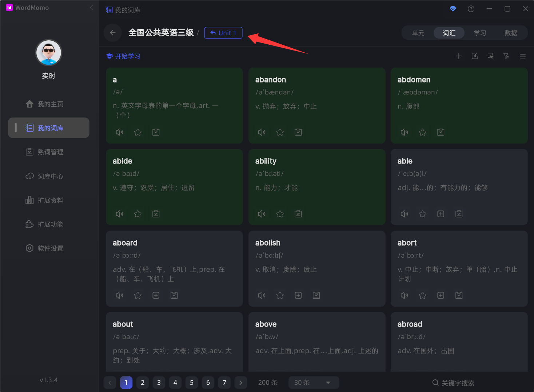
Task: Favorite the word abandon with its star
Action: 280,132
